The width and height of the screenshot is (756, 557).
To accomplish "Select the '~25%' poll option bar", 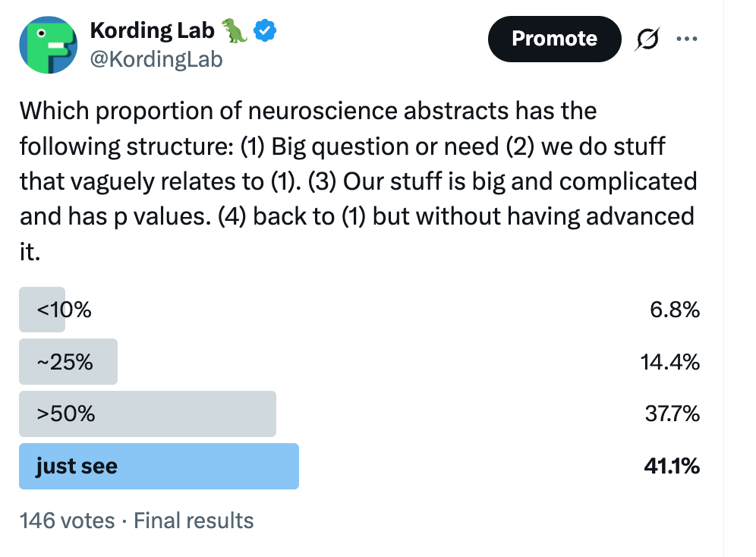I will click(68, 362).
